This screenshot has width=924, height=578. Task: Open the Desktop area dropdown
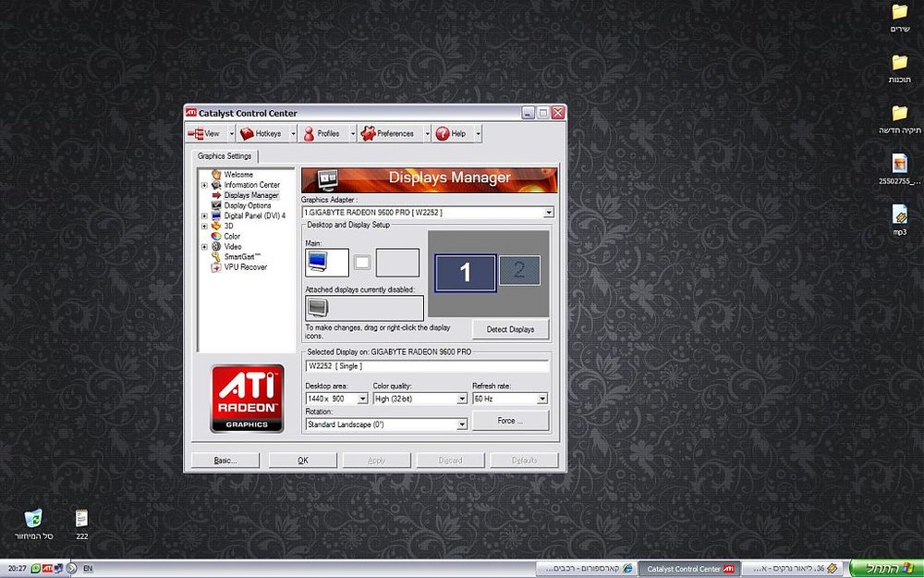[x=362, y=400]
